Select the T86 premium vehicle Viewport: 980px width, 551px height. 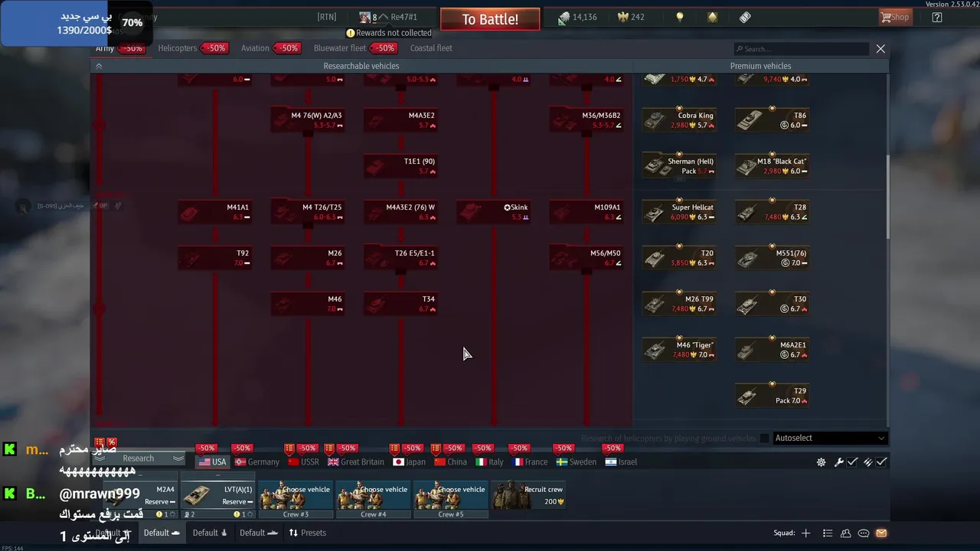[x=772, y=120]
